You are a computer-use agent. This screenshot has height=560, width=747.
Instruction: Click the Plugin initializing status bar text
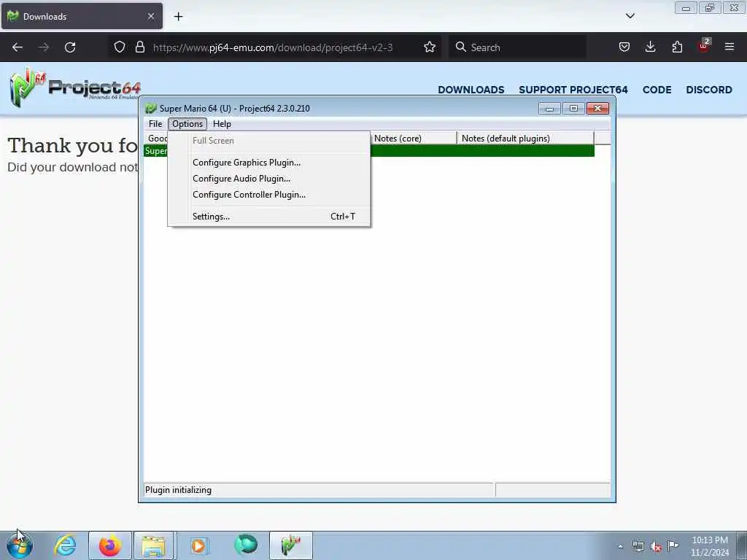(178, 490)
